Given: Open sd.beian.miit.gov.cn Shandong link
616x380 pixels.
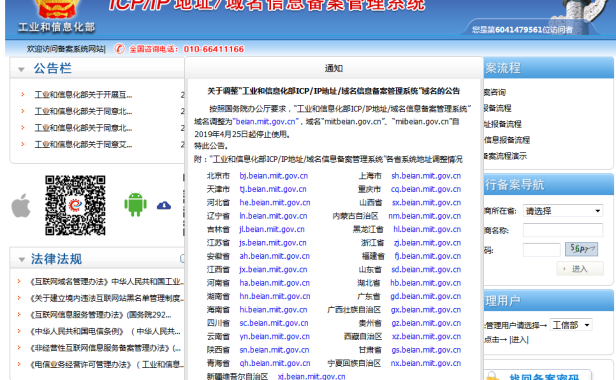Looking at the screenshot, I should click(x=426, y=270).
